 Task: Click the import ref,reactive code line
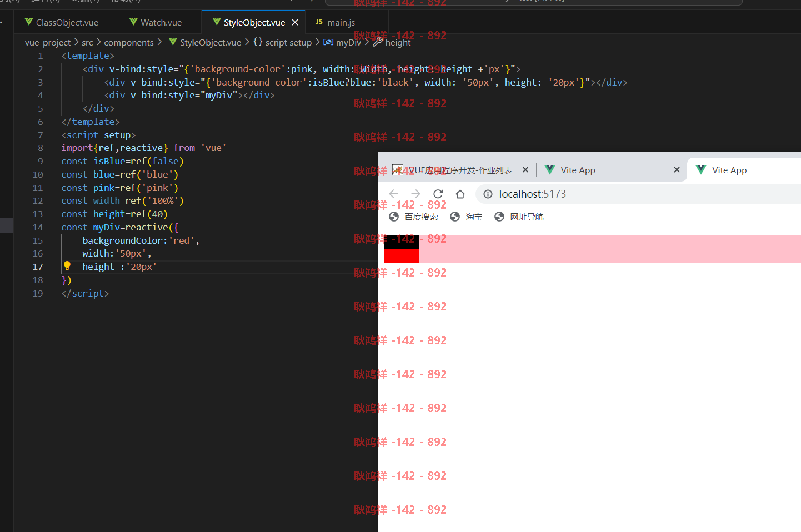click(144, 148)
